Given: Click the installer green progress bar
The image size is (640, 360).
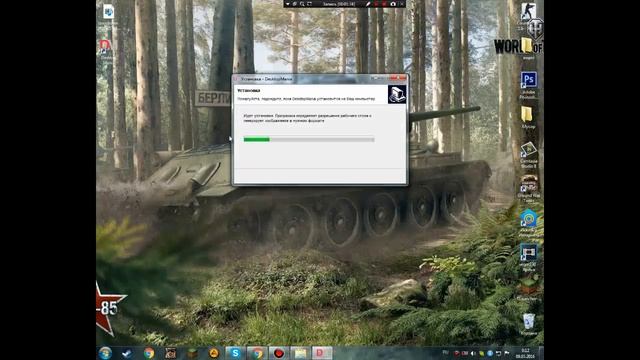Looking at the screenshot, I should pyautogui.click(x=309, y=140).
